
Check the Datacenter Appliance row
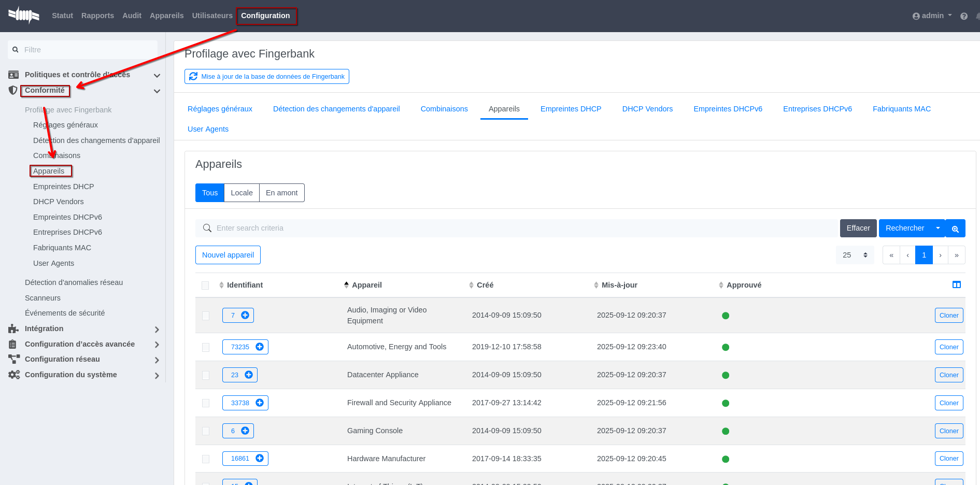tap(206, 375)
